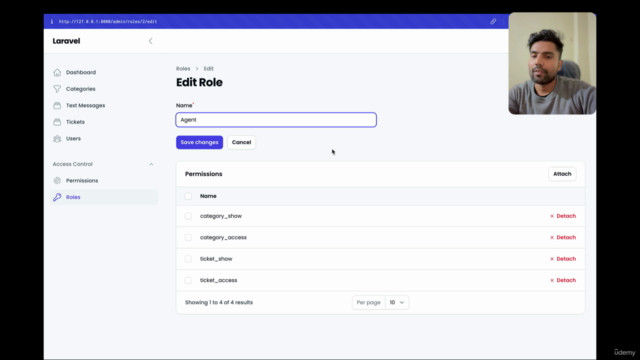Viewport: 640px width, 360px height.
Task: Click the Permissions sidebar icon
Action: (x=57, y=180)
